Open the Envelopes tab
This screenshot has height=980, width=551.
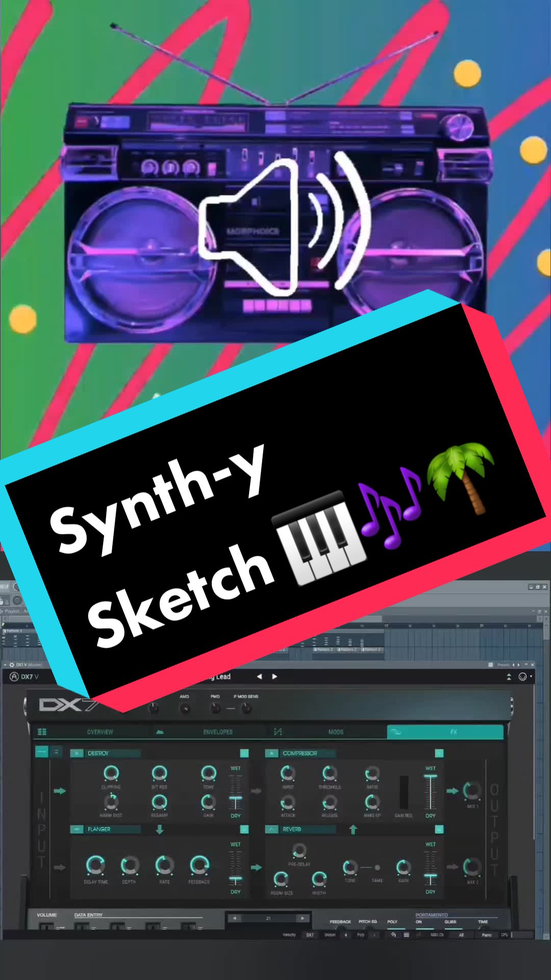point(211,732)
